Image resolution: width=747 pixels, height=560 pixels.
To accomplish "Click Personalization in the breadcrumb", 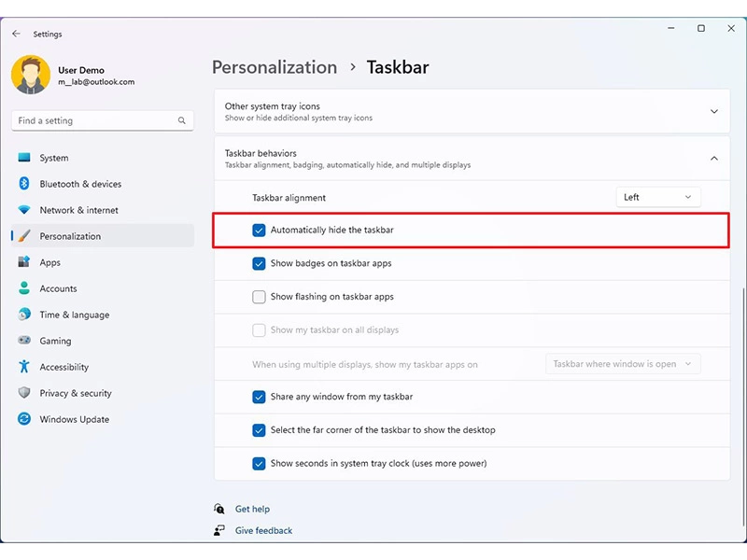I will pyautogui.click(x=274, y=67).
